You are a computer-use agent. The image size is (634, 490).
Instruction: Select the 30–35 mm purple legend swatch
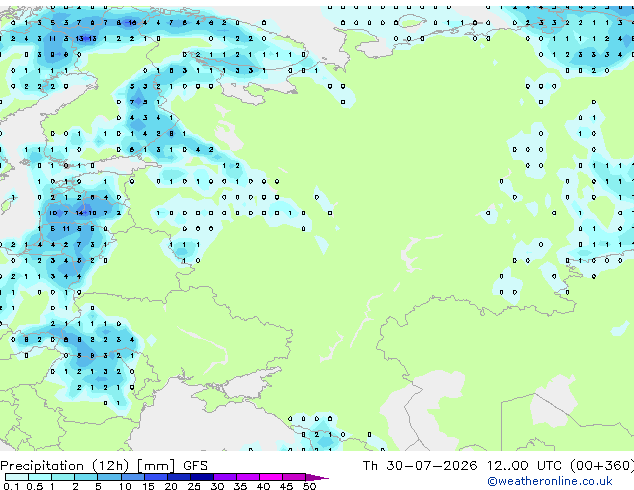point(225,477)
